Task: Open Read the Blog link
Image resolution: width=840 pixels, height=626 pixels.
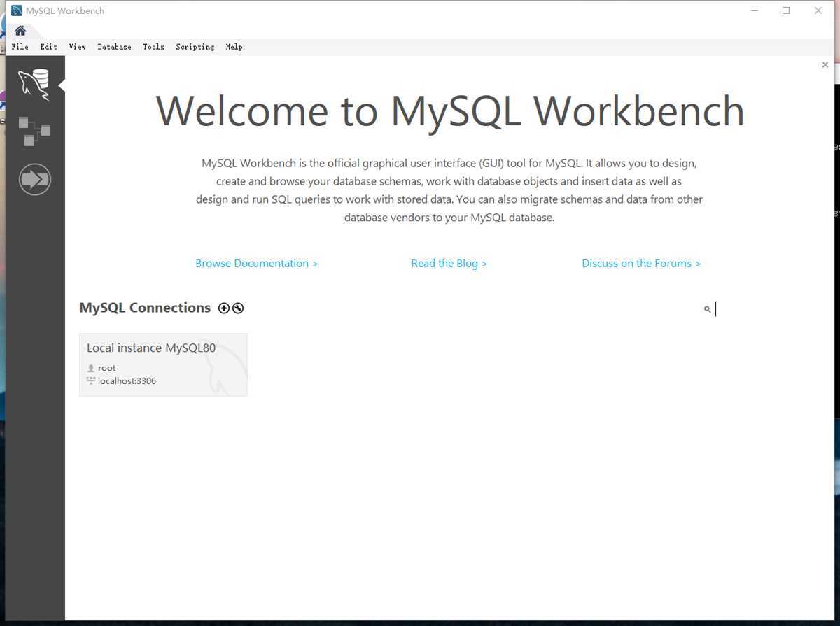Action: pyautogui.click(x=449, y=264)
